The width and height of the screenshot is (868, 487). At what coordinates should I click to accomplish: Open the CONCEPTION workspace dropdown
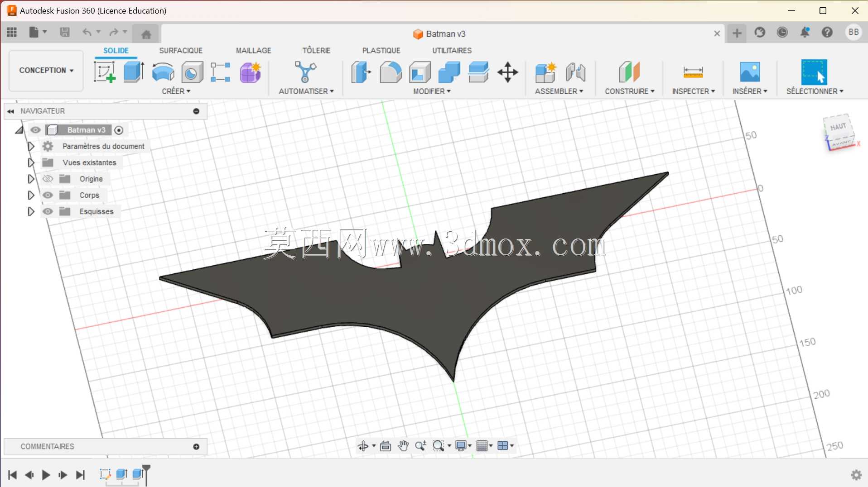point(46,71)
